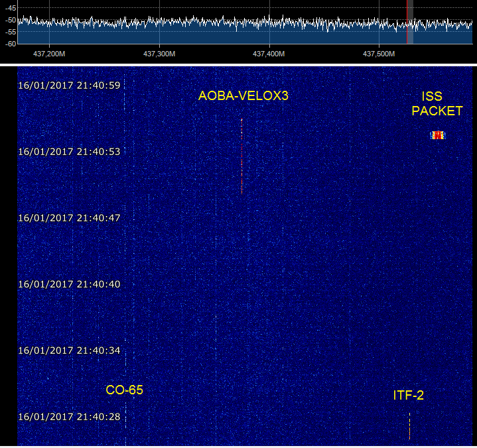Select the 437,400M frequency label
Image resolution: width=477 pixels, height=448 pixels.
click(269, 54)
